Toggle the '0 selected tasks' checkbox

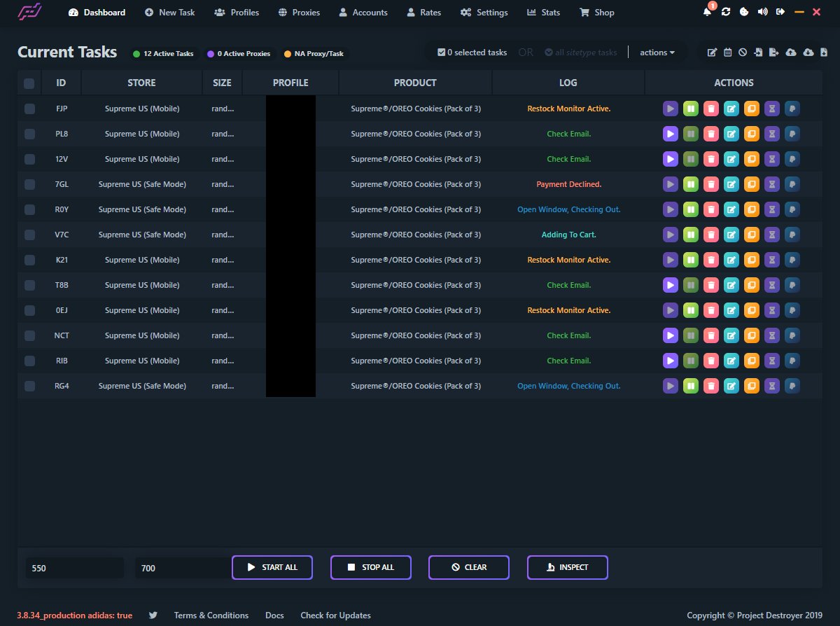(x=441, y=53)
